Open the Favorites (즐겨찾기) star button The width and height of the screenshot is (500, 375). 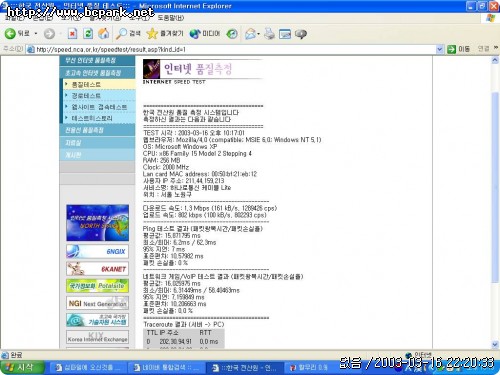[x=165, y=34]
